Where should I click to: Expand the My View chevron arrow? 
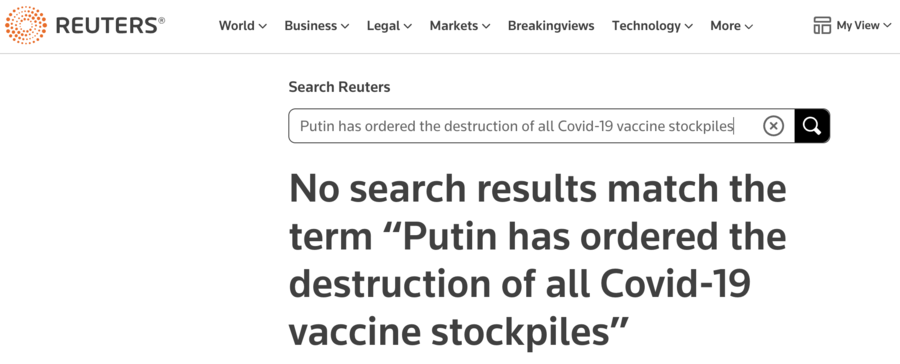(x=887, y=26)
